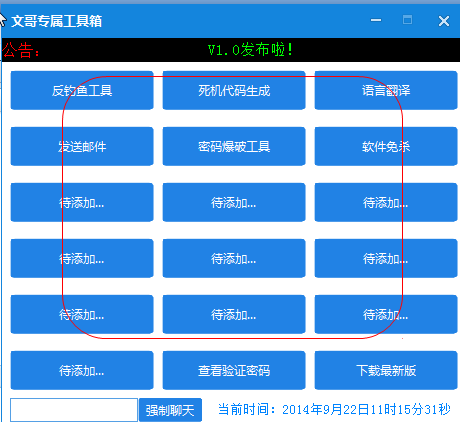
Task: Click the 发送邮件 button
Action: 82,146
